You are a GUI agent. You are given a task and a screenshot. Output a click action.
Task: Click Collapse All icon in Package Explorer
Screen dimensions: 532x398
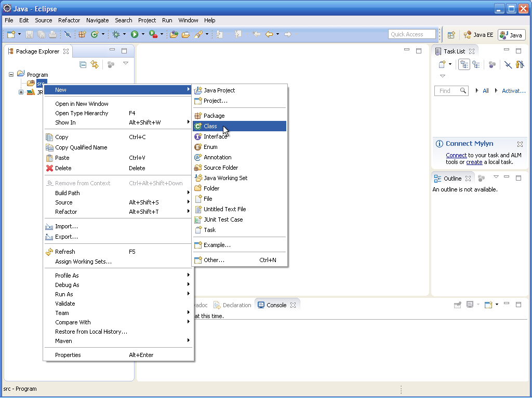point(83,64)
